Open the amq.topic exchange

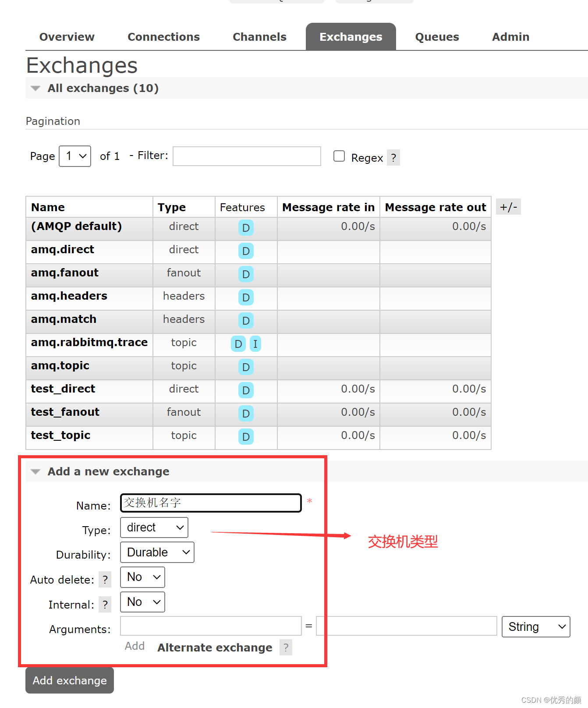[x=60, y=365]
